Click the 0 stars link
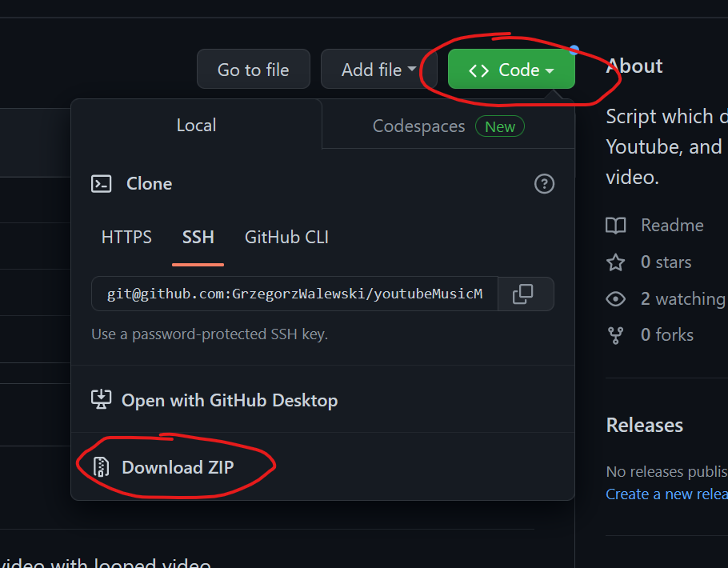Screen dimensions: 728x568 click(666, 262)
